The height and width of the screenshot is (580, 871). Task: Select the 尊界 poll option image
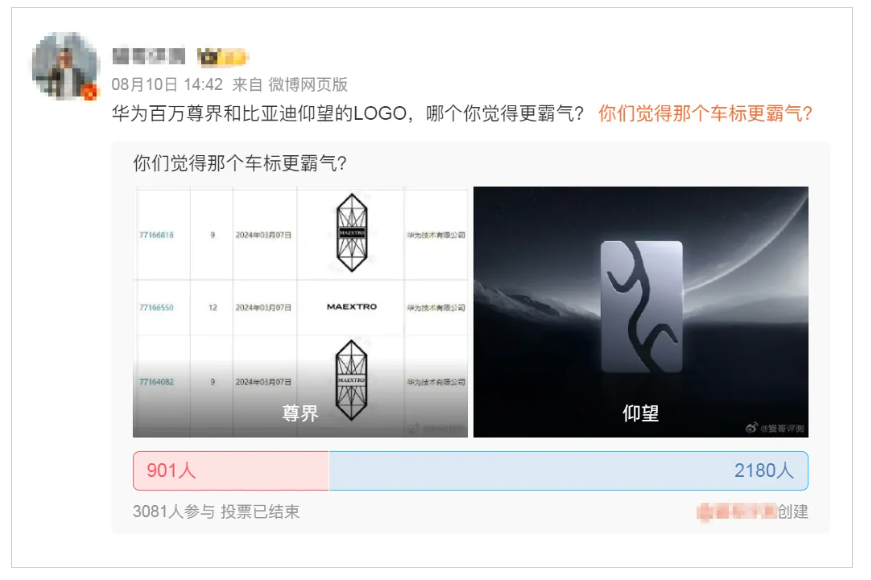point(301,312)
